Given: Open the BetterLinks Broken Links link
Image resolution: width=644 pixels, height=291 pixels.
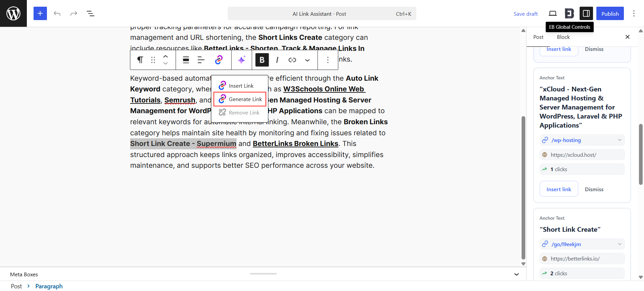Looking at the screenshot, I should 296,144.
